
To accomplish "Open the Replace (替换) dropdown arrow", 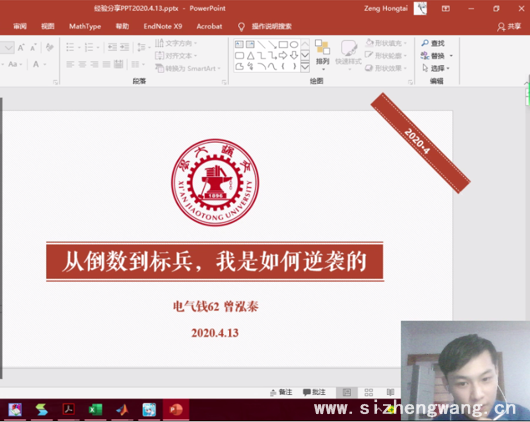I will pyautogui.click(x=451, y=56).
